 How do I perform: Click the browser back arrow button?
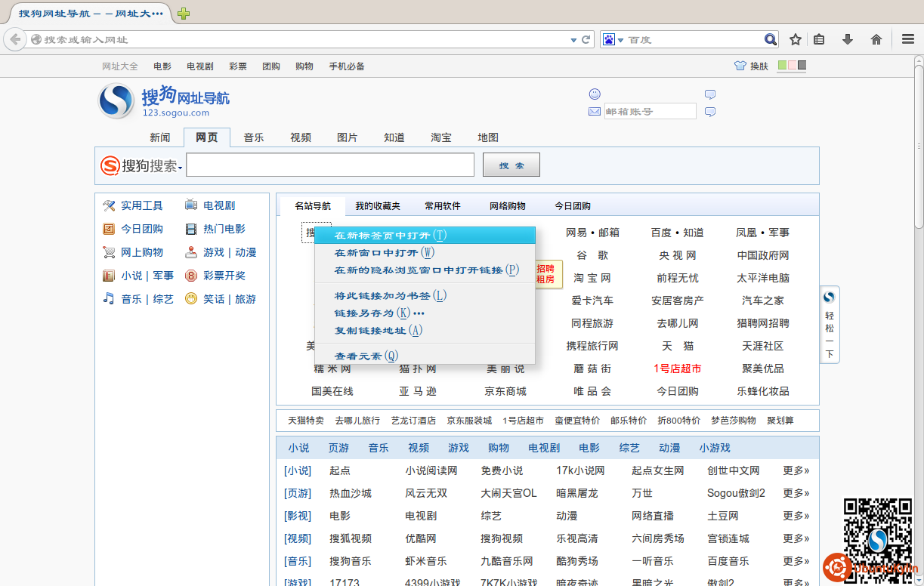click(x=15, y=39)
